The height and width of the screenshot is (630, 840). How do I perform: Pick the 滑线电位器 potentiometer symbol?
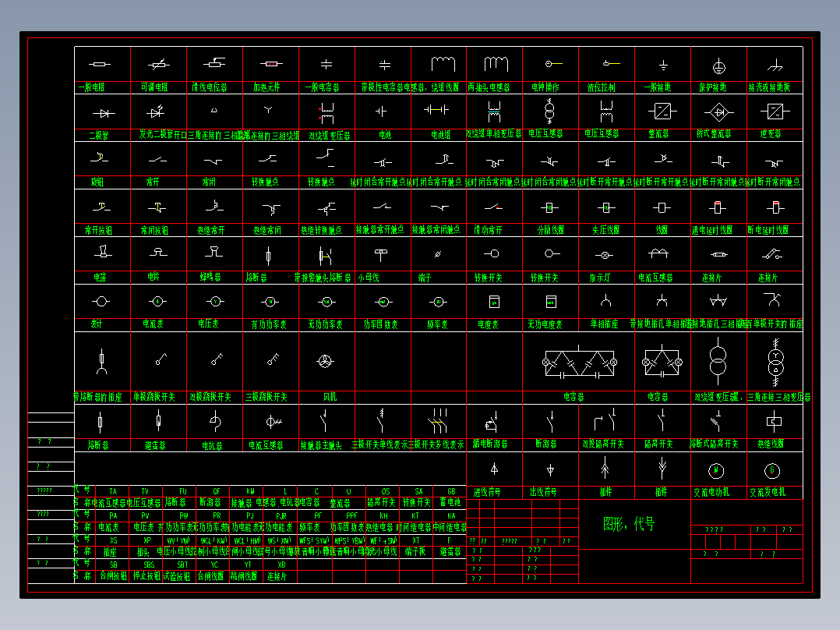214,63
